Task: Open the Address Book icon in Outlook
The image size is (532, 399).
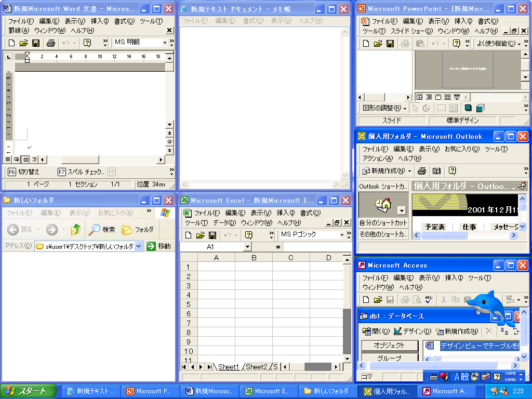Action: pyautogui.click(x=436, y=170)
